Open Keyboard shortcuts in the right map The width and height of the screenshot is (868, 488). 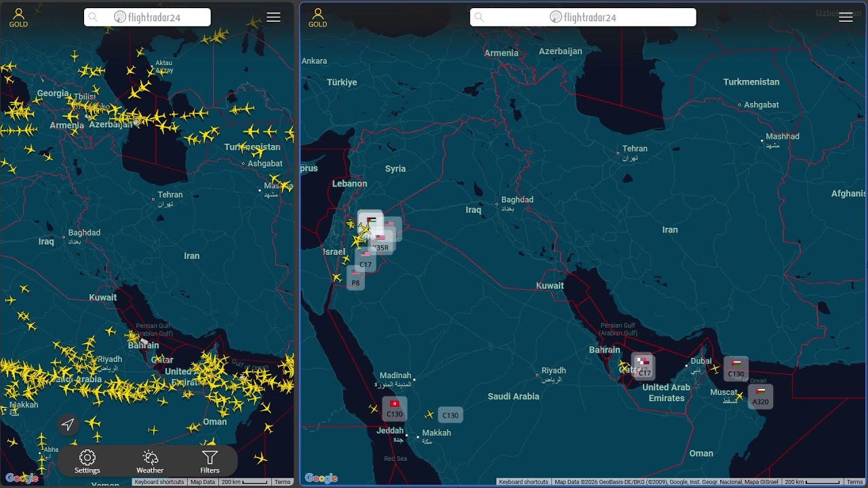(523, 482)
